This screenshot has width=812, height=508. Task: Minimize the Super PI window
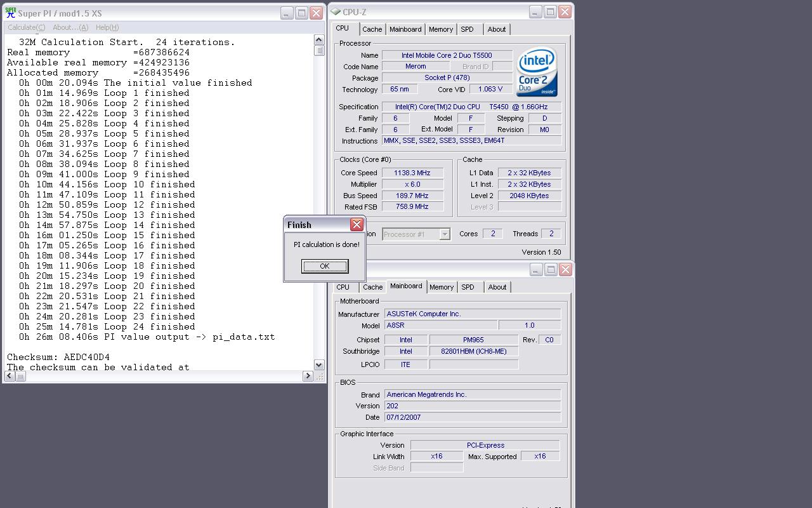click(x=287, y=13)
